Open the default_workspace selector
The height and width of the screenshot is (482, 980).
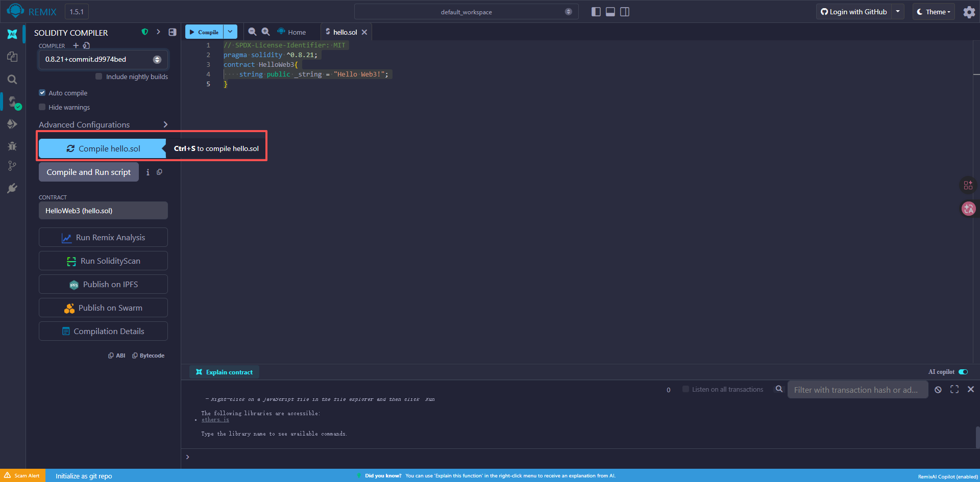466,12
